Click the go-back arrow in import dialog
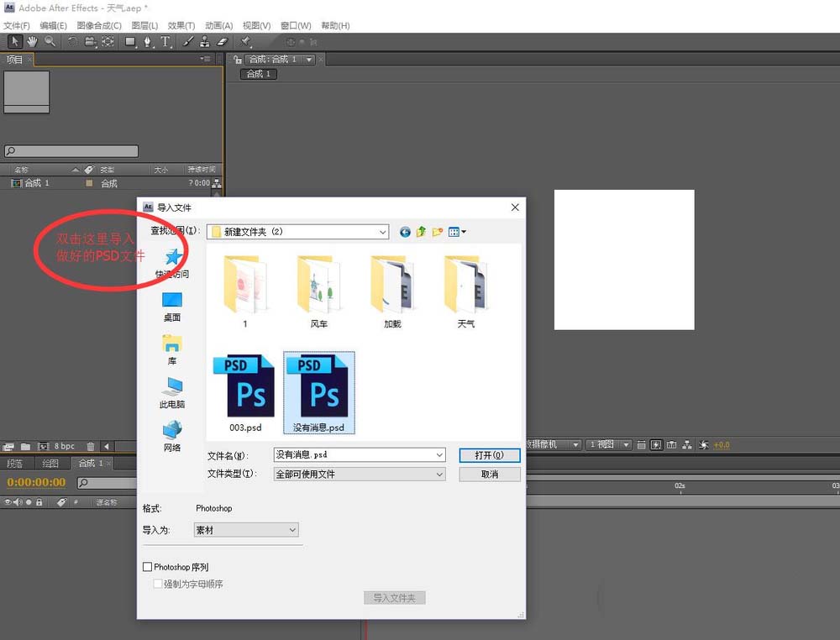 [x=405, y=232]
